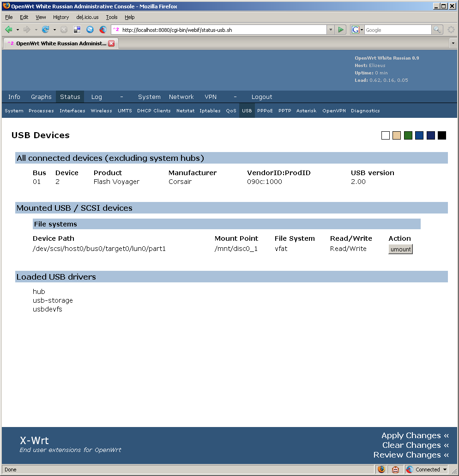Viewport: 459px width, 476px height.
Task: Switch to the top-level System tab in the main navigation
Action: point(149,97)
